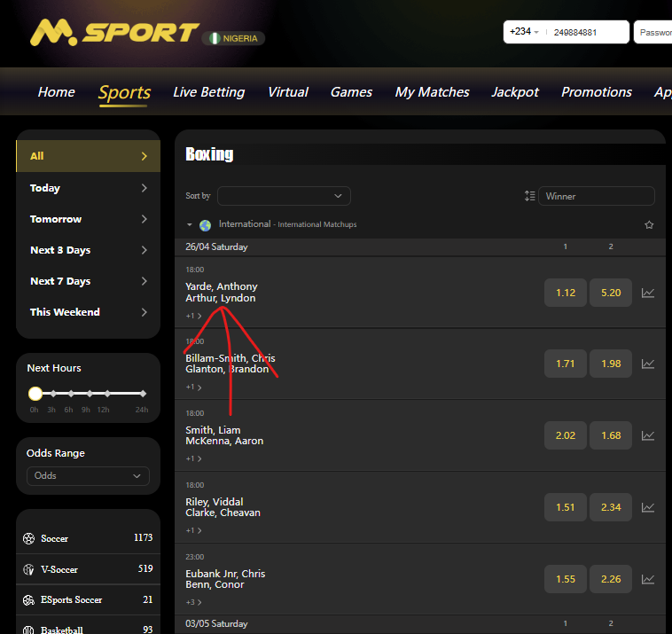Collapse the International matchups section

190,225
